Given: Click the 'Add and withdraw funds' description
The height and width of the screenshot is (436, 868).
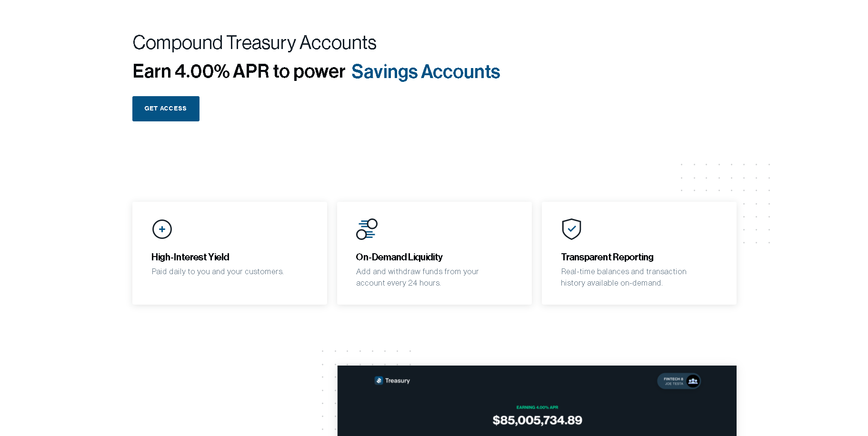Looking at the screenshot, I should click(417, 277).
